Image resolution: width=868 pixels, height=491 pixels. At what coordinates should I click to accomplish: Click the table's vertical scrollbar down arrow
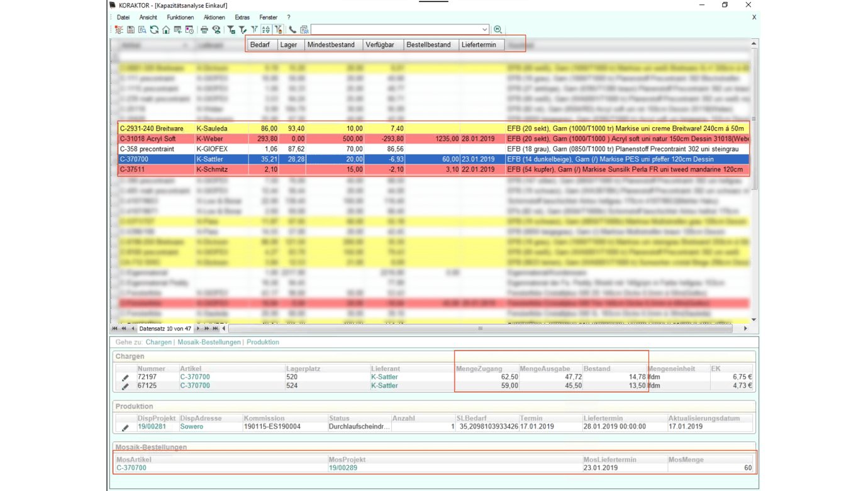(x=754, y=320)
